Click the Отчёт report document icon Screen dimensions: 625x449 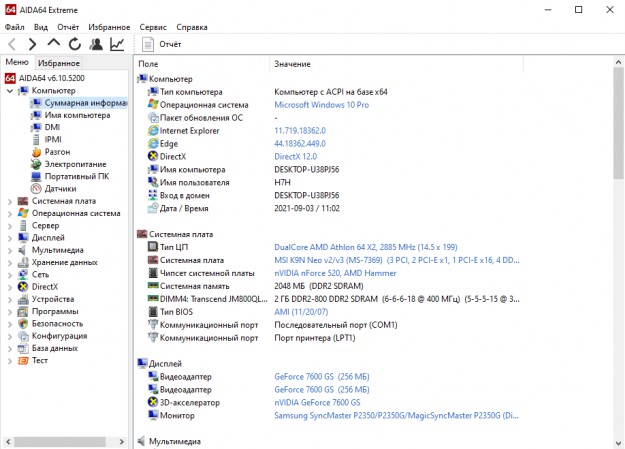pos(148,45)
